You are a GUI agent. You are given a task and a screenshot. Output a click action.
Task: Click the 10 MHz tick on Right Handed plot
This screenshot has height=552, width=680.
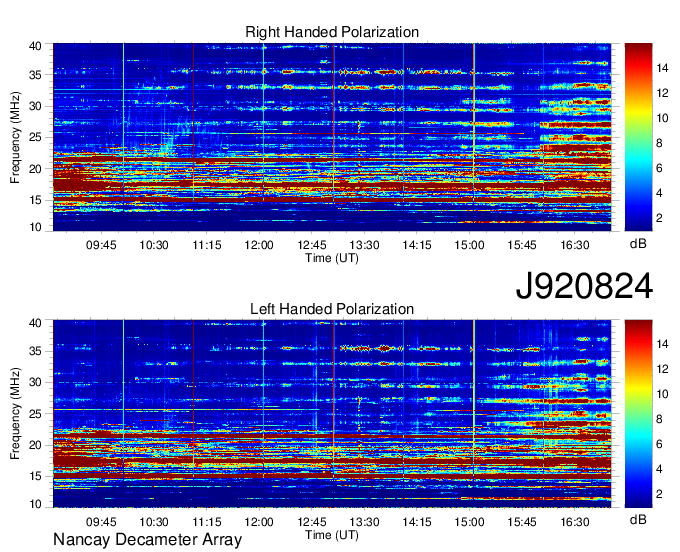click(35, 227)
